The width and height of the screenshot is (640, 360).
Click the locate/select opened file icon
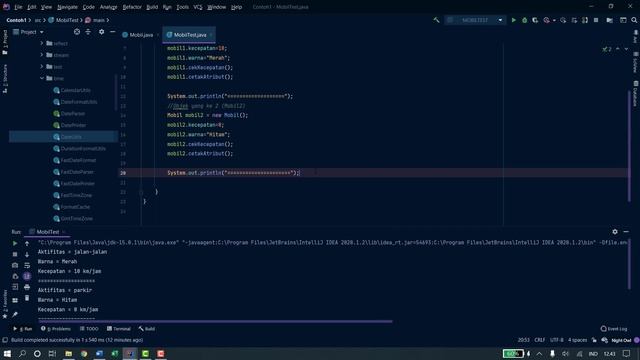pos(77,32)
